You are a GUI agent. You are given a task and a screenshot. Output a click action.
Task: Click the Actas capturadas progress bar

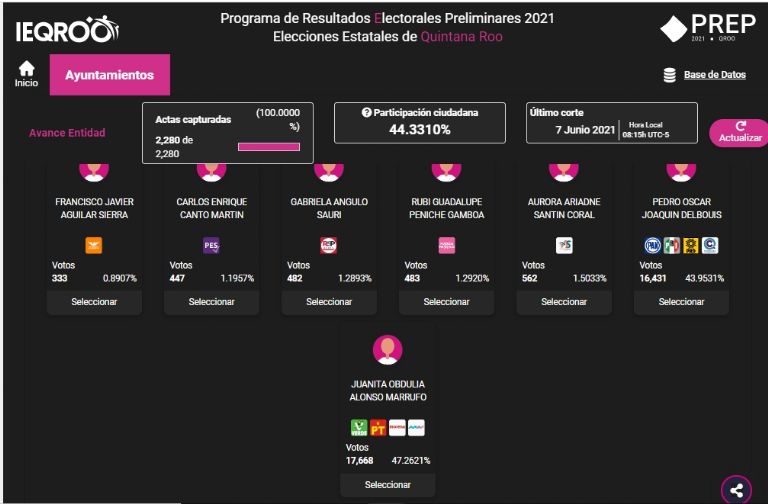pyautogui.click(x=269, y=146)
